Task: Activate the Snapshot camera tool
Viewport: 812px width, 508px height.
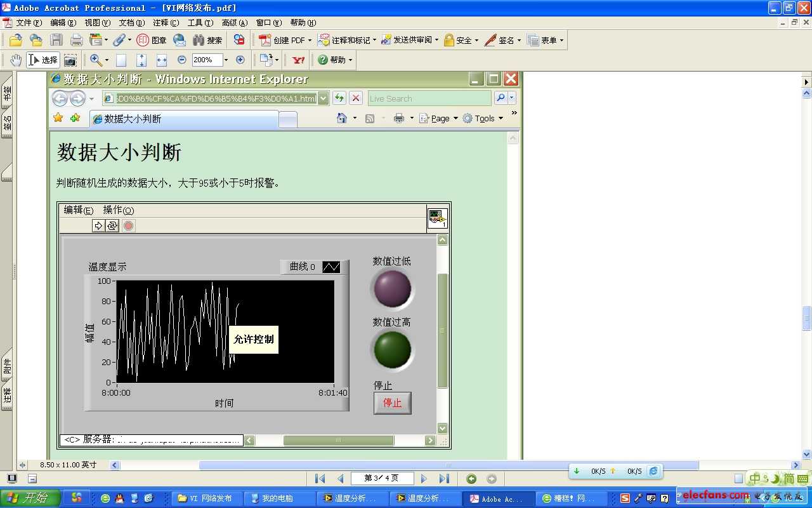Action: 70,60
